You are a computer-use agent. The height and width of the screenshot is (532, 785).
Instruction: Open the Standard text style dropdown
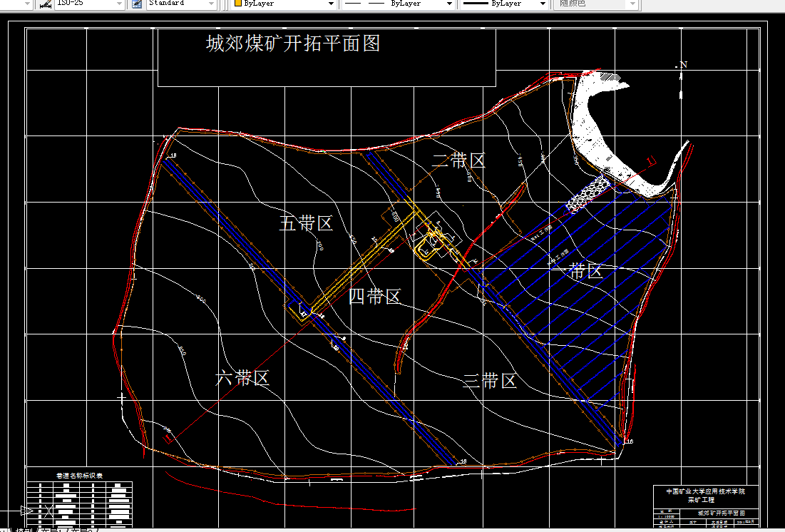pyautogui.click(x=210, y=4)
